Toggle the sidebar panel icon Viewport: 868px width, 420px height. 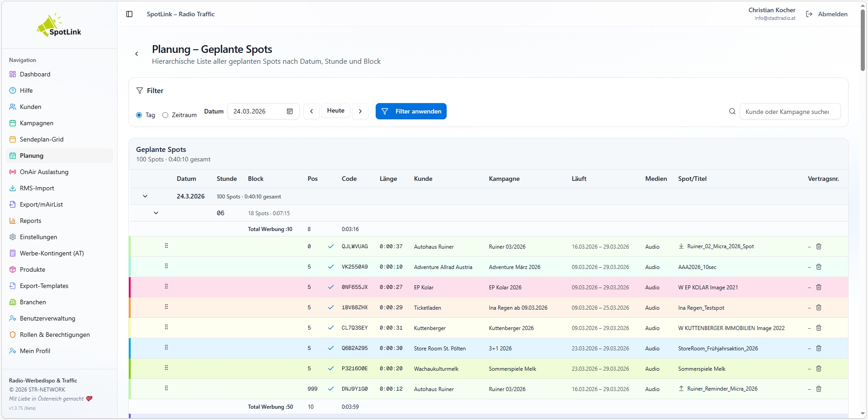pyautogui.click(x=129, y=14)
